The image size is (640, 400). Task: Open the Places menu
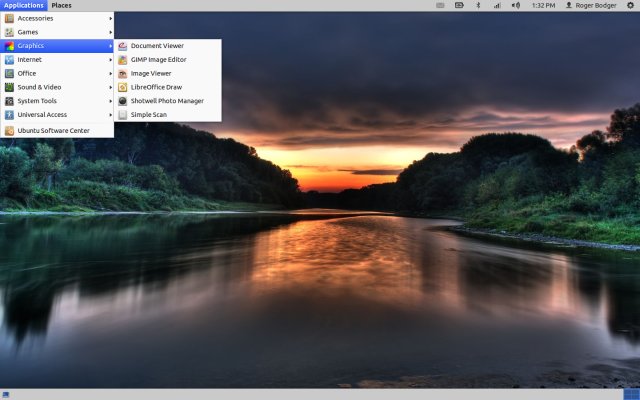[x=62, y=5]
